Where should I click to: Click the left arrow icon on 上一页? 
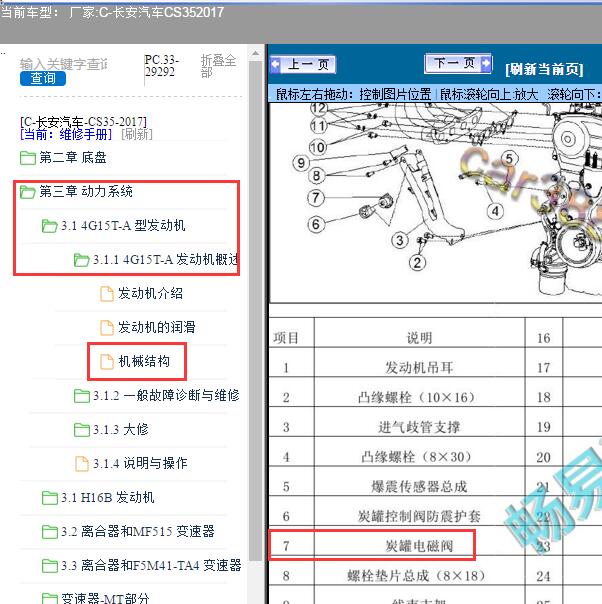(x=276, y=64)
